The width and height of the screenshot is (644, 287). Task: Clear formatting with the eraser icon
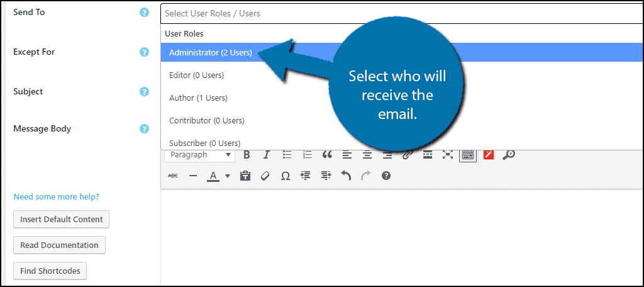click(265, 176)
